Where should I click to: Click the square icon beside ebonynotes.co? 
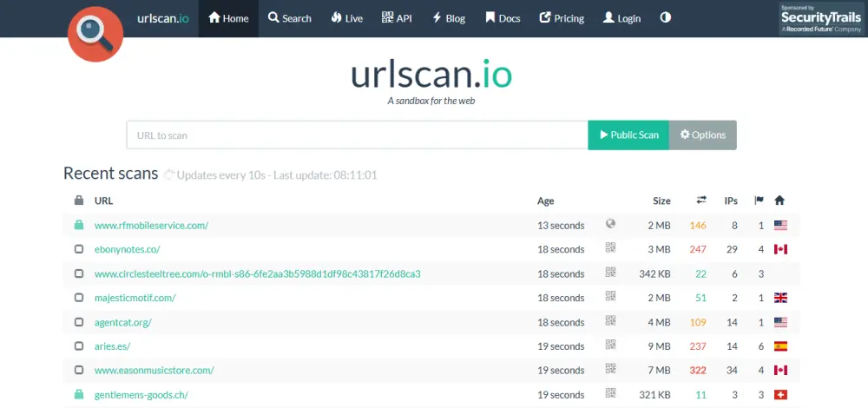click(79, 249)
